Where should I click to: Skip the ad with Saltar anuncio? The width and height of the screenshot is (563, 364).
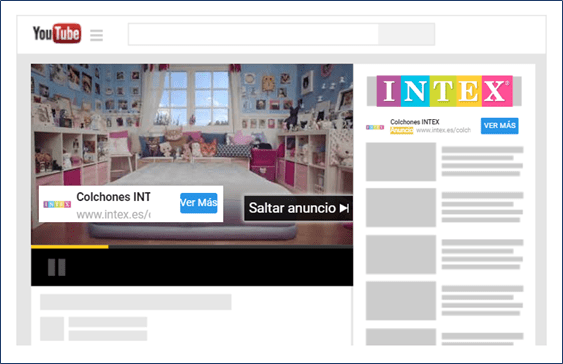point(298,208)
